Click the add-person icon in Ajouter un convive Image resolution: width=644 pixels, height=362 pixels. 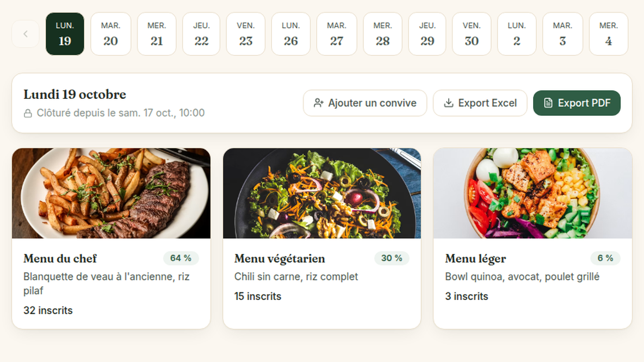pyautogui.click(x=318, y=103)
